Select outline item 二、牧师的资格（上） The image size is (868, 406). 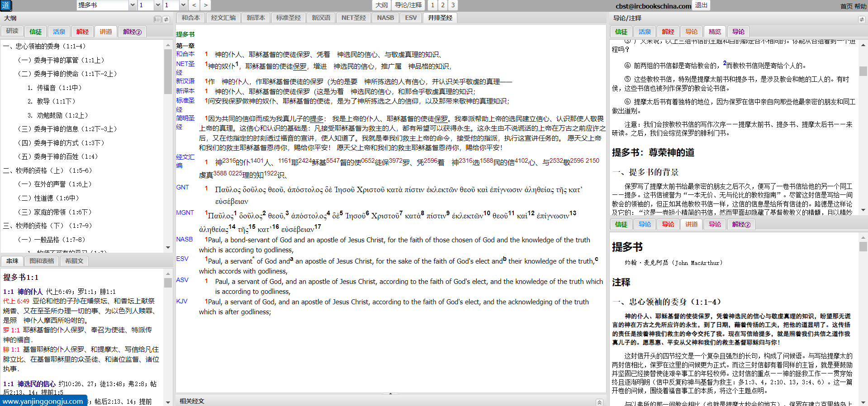point(47,170)
